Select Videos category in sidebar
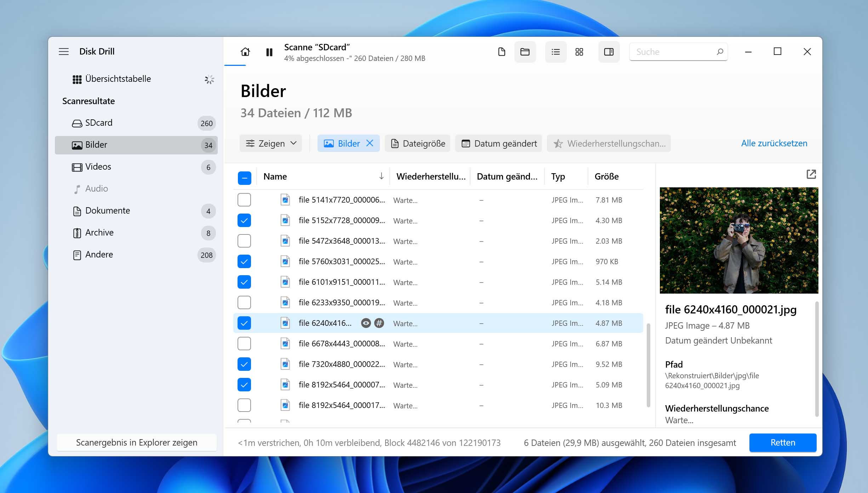The width and height of the screenshot is (868, 493). (x=136, y=167)
